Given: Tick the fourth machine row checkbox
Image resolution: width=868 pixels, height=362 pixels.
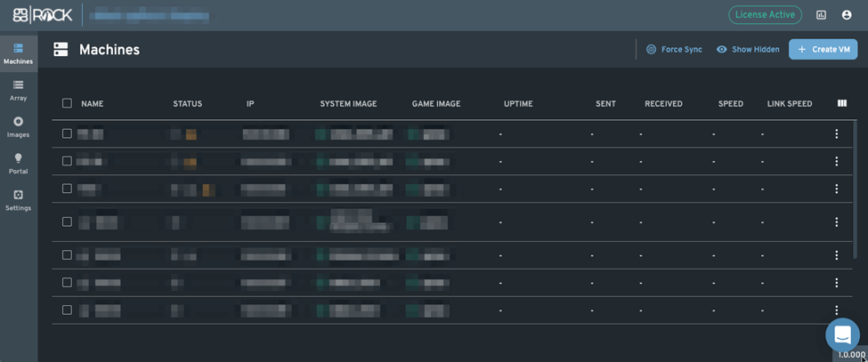Looking at the screenshot, I should point(67,221).
